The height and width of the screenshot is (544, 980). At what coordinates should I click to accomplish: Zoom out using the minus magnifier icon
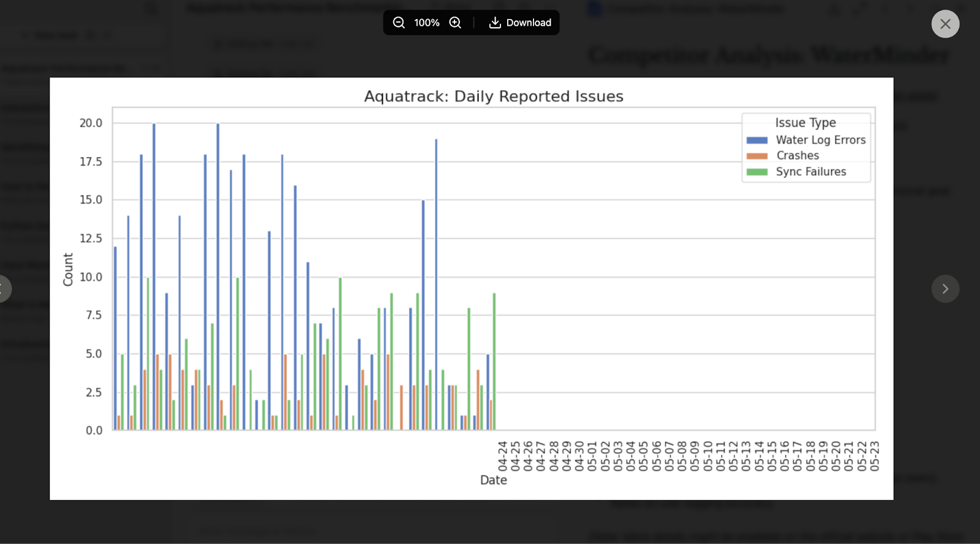point(399,23)
